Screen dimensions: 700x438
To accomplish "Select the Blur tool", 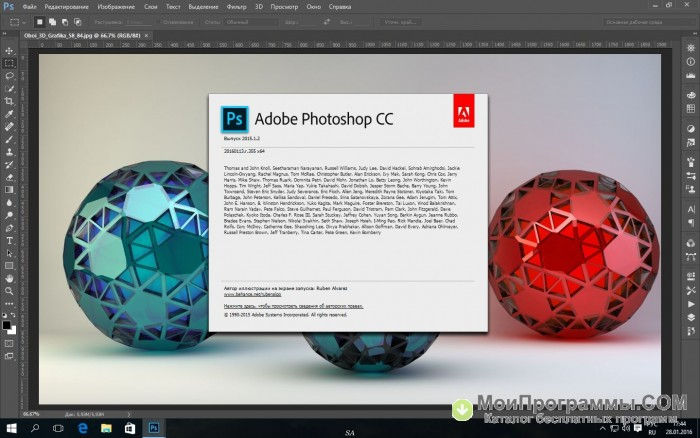I will [9, 202].
